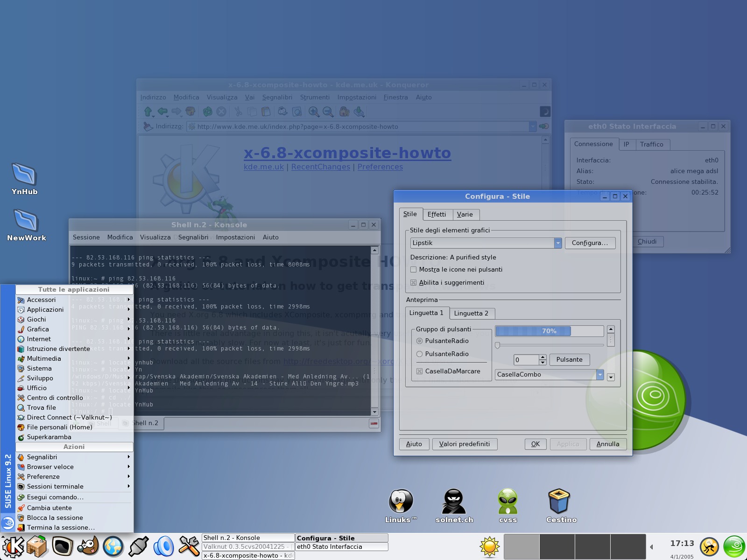Open the YnHub desktop folder
Image resolution: width=747 pixels, height=560 pixels.
(x=24, y=179)
